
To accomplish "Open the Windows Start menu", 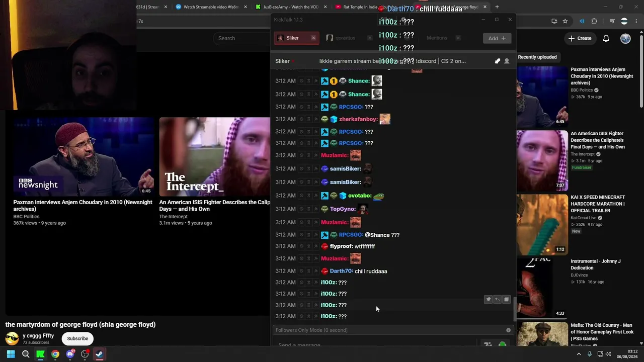I will tap(11, 354).
